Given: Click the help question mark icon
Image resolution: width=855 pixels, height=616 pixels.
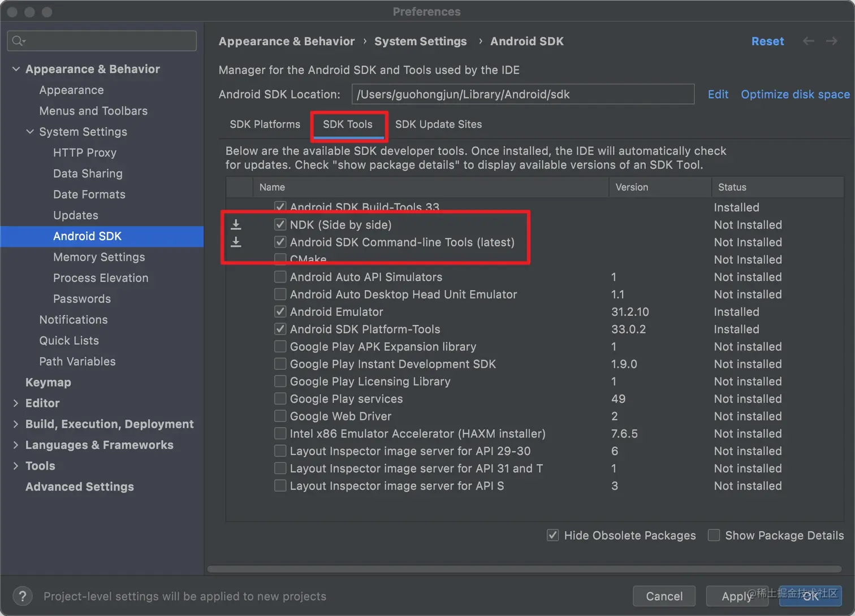Looking at the screenshot, I should 22,596.
